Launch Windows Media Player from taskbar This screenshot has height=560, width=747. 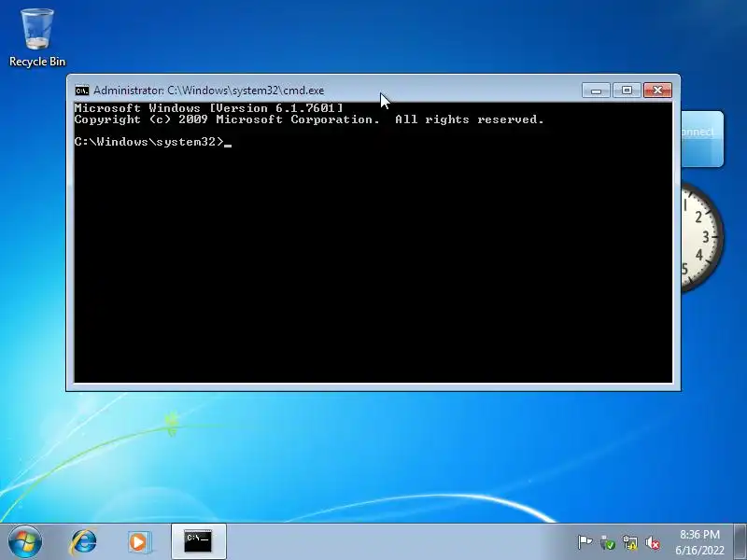(139, 542)
